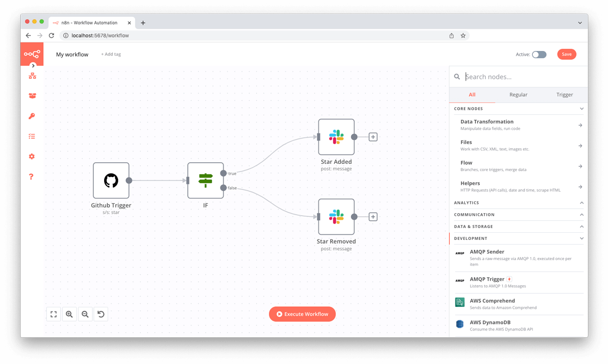Open Credentials via the key icon
Viewport: 608px width, 364px height.
point(32,116)
